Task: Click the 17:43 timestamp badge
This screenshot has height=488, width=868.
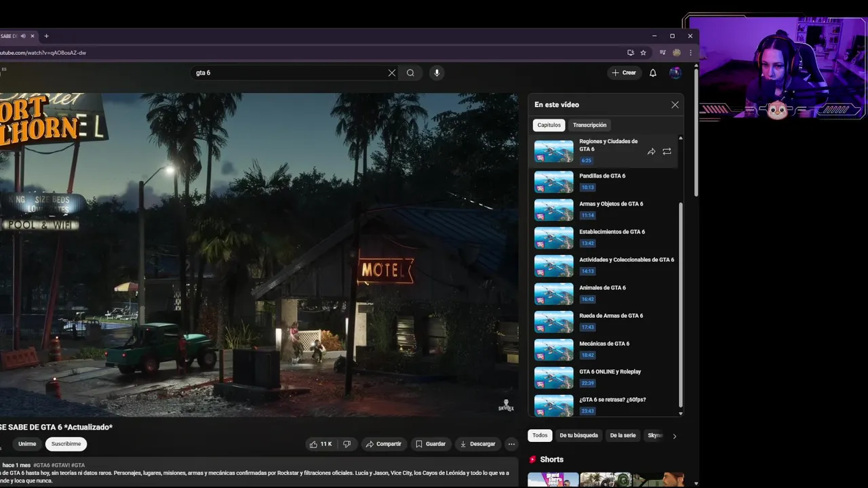Action: (587, 327)
